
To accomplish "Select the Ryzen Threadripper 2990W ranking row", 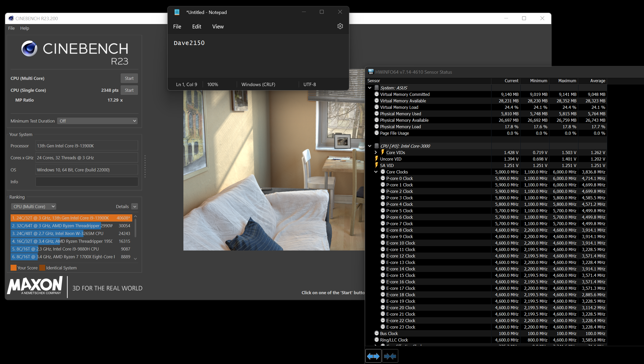I will (71, 226).
